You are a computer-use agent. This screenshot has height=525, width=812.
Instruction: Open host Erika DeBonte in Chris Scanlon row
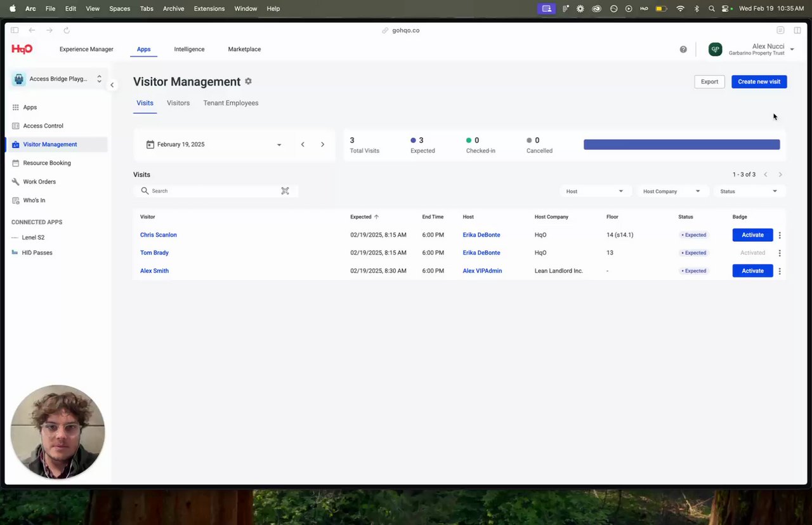coord(481,235)
